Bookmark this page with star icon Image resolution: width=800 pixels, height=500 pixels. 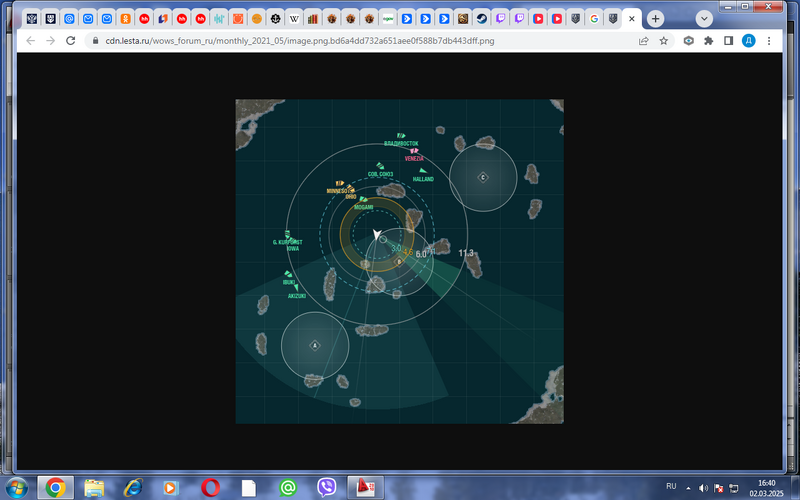pyautogui.click(x=663, y=41)
